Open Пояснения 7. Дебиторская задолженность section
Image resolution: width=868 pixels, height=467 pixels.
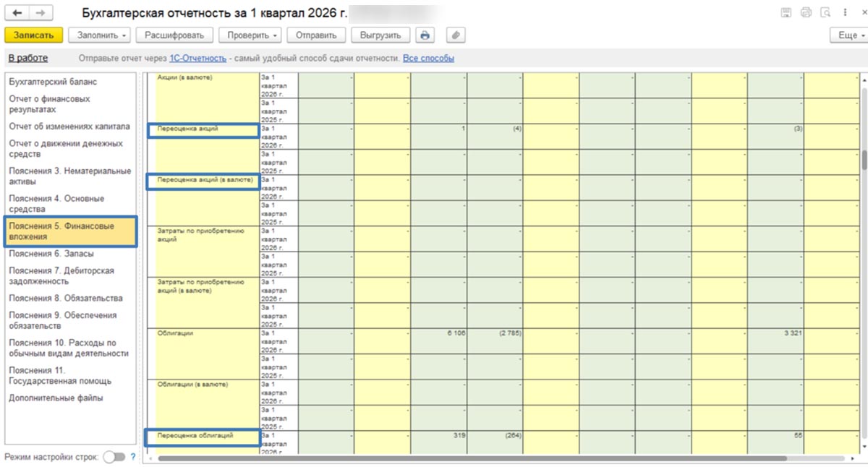point(61,276)
